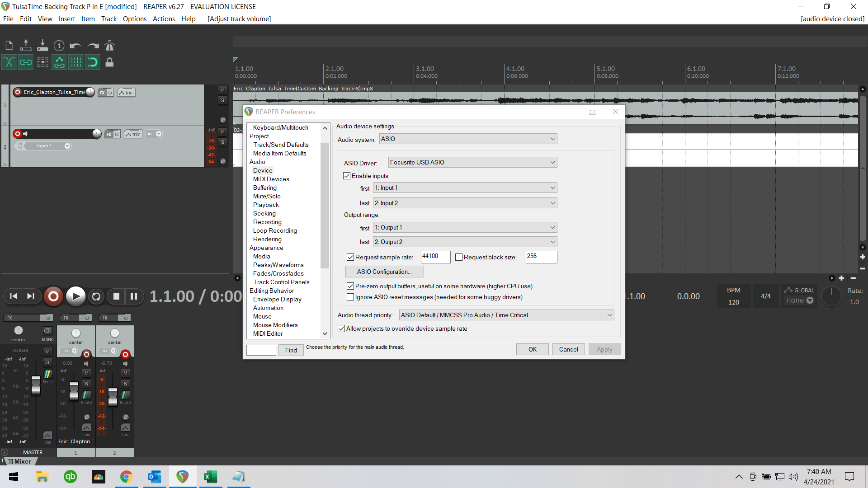Screen dimensions: 868x488
Task: Click the Undo arrow icon
Action: [x=75, y=45]
